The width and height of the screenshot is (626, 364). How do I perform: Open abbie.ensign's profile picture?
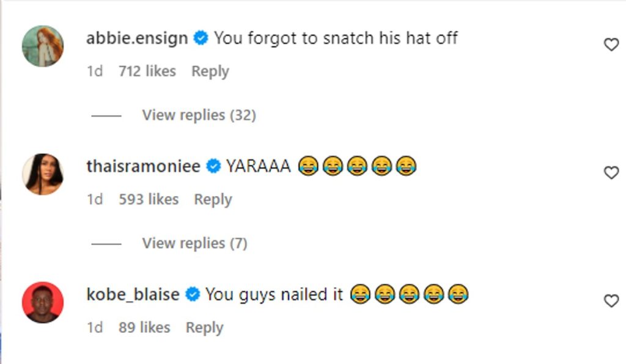43,46
